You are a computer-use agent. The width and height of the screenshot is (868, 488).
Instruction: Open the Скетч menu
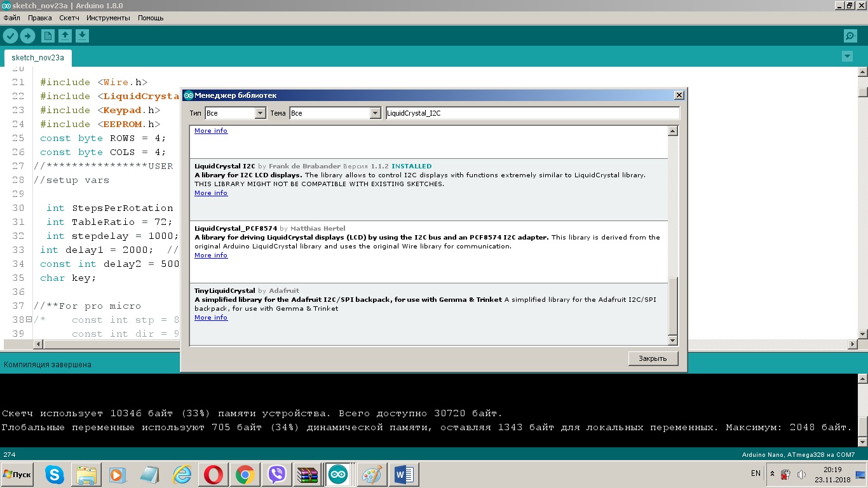coord(69,18)
